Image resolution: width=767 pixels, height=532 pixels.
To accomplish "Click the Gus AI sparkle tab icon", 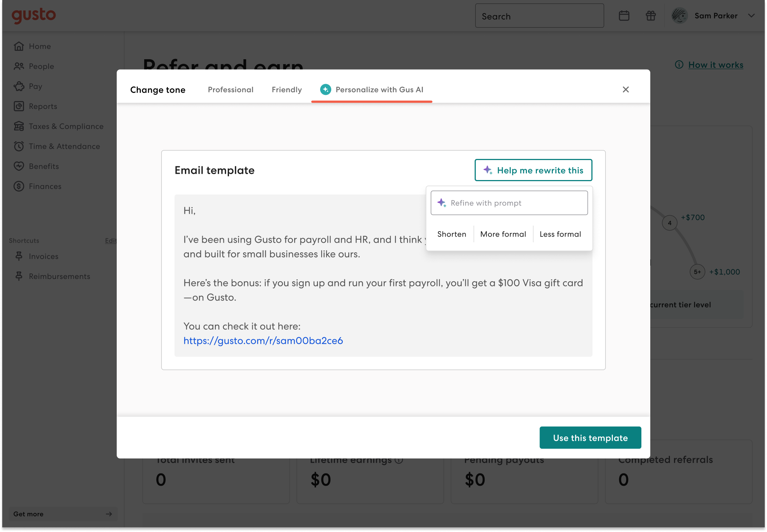I will pos(325,89).
